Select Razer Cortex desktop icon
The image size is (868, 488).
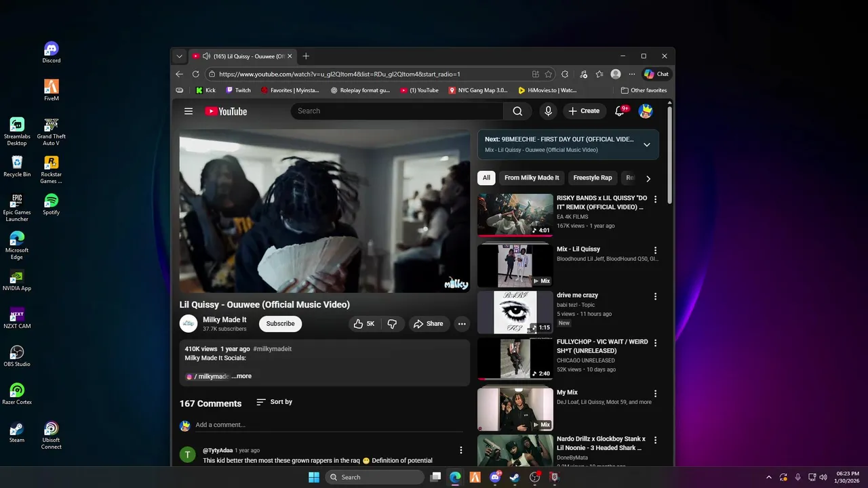click(x=17, y=394)
